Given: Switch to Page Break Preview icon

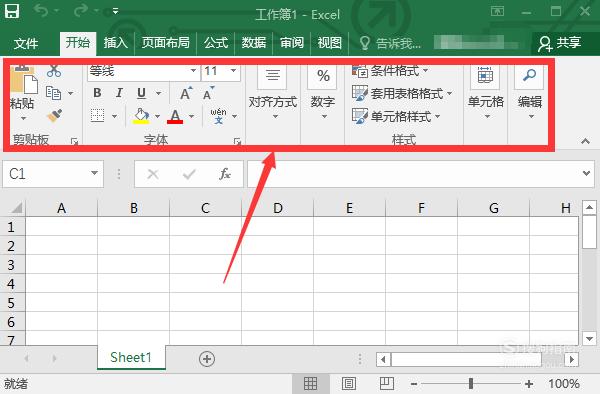Looking at the screenshot, I should (386, 383).
